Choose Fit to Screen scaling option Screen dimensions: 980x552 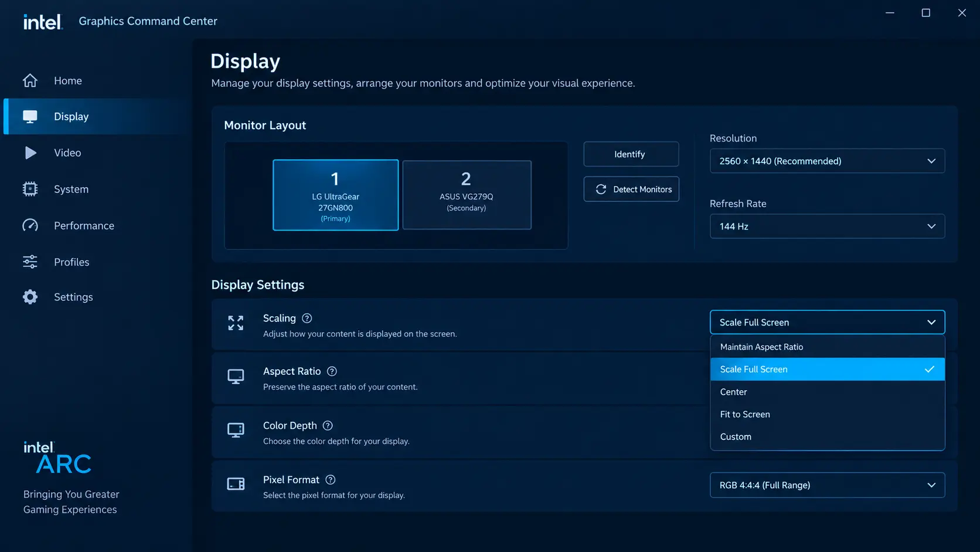(827, 414)
